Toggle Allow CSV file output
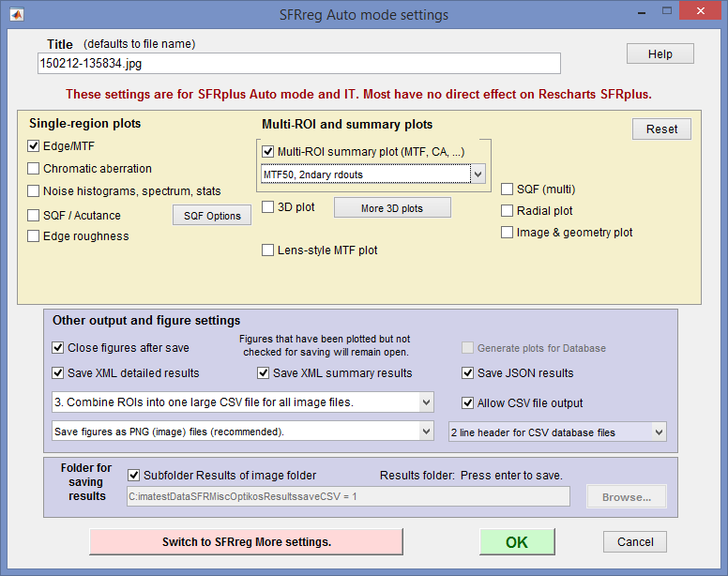The image size is (728, 576). click(467, 402)
